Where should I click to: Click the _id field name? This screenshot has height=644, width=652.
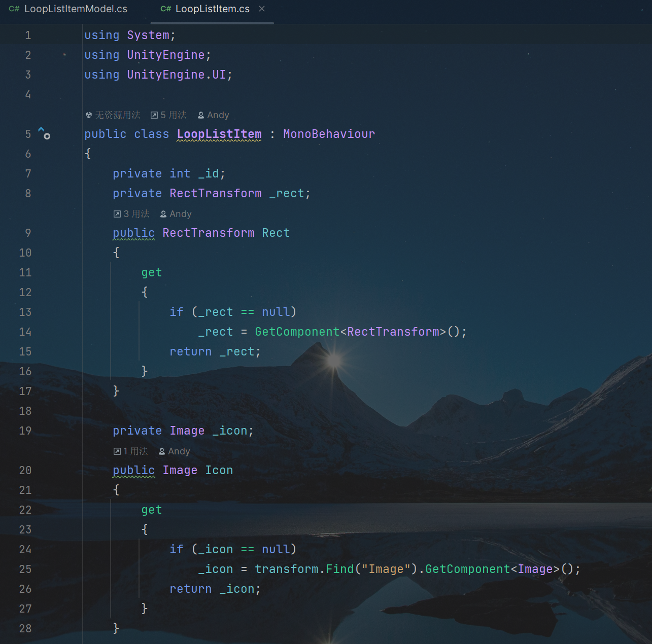(209, 173)
